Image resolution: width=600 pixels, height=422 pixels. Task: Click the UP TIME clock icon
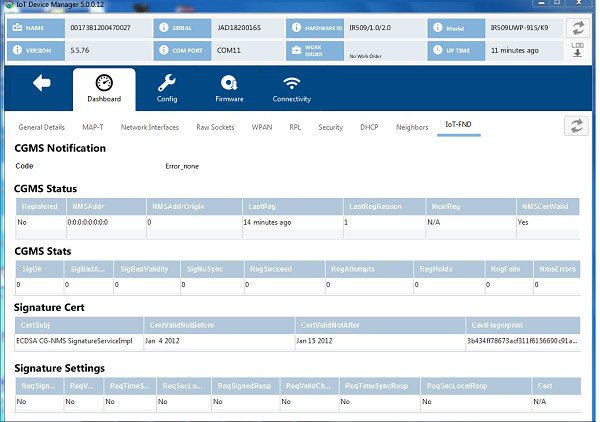tap(438, 50)
